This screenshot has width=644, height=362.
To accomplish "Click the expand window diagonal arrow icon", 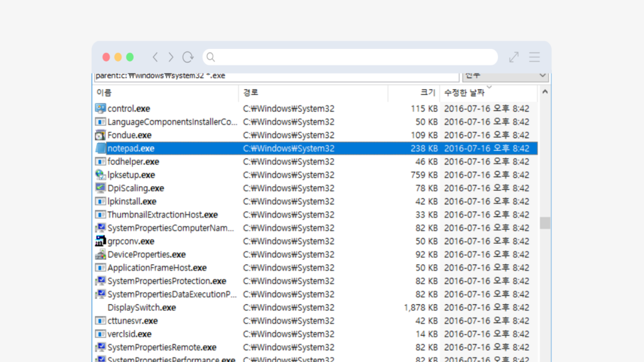I will click(x=514, y=57).
